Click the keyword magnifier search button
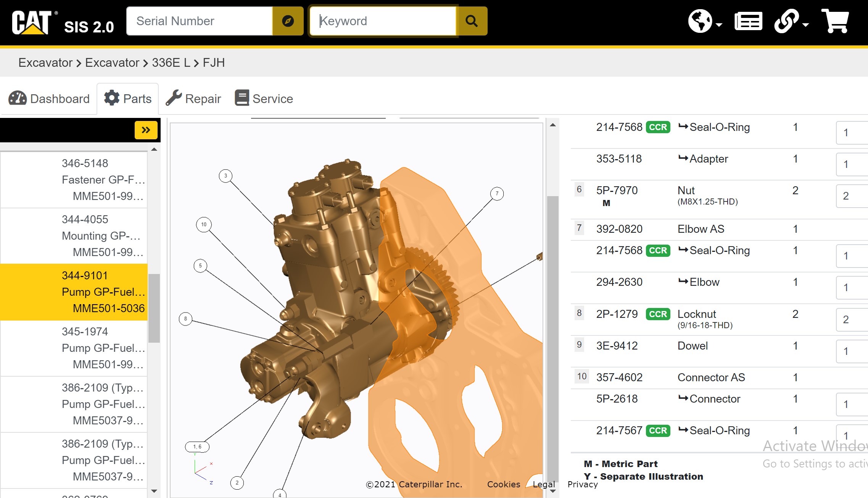The height and width of the screenshot is (498, 868). click(x=472, y=21)
